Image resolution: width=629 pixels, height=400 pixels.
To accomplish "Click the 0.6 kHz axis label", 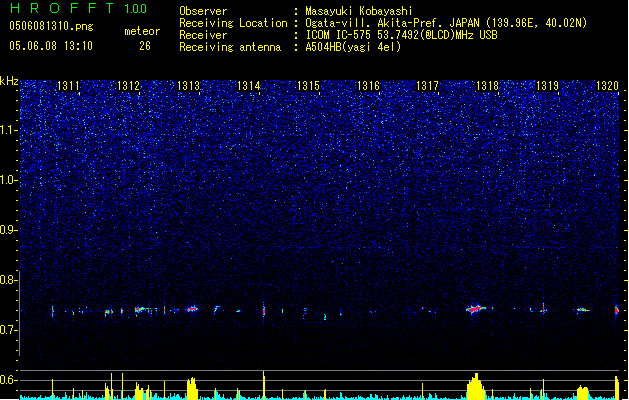I will pos(9,380).
